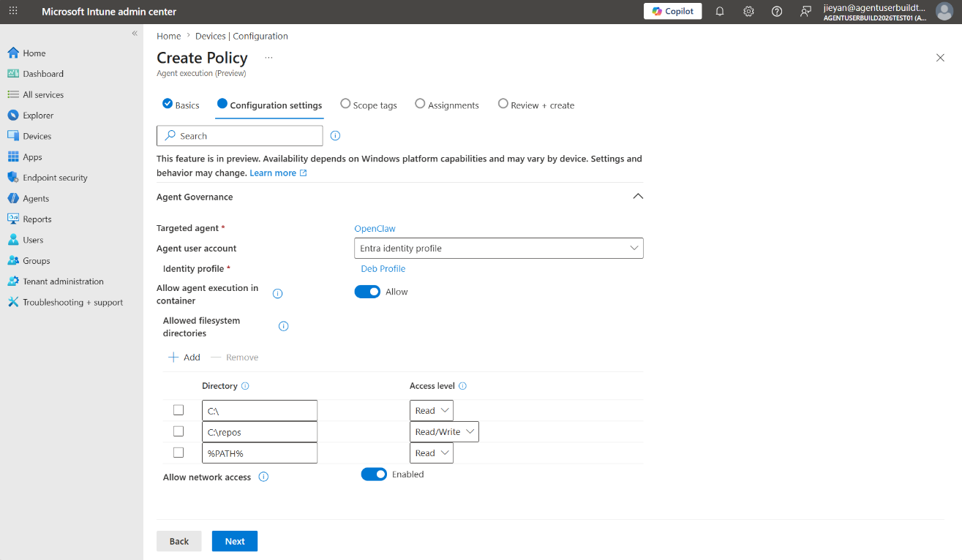Click info icon for Allow network access
Image resolution: width=962 pixels, height=560 pixels.
(264, 477)
